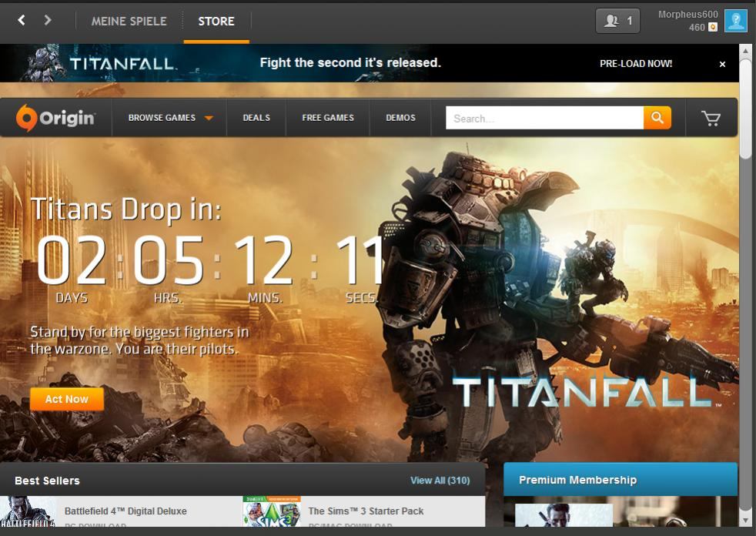Open the Premium Membership header
Screen dimensions: 756x536
click(621, 480)
